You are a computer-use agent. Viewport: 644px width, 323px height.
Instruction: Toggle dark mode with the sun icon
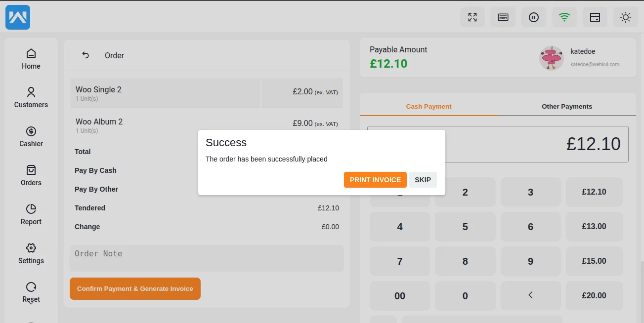(x=625, y=17)
